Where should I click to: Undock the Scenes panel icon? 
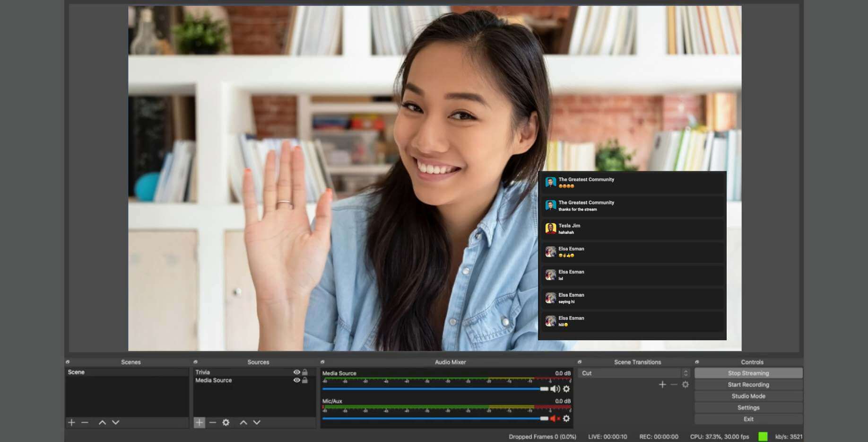click(68, 362)
